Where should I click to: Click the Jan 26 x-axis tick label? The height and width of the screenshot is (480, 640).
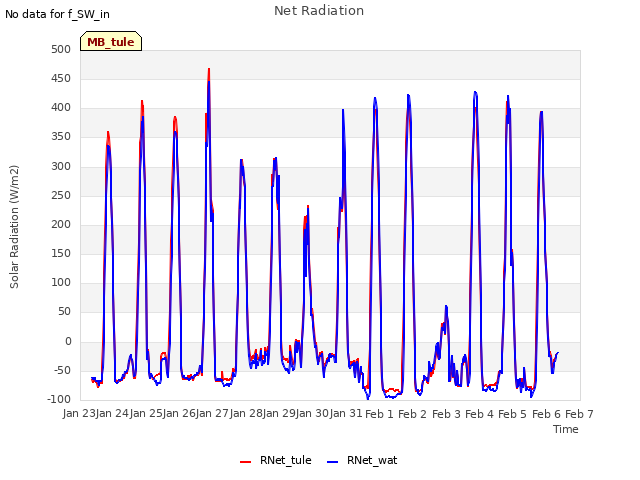179,413
